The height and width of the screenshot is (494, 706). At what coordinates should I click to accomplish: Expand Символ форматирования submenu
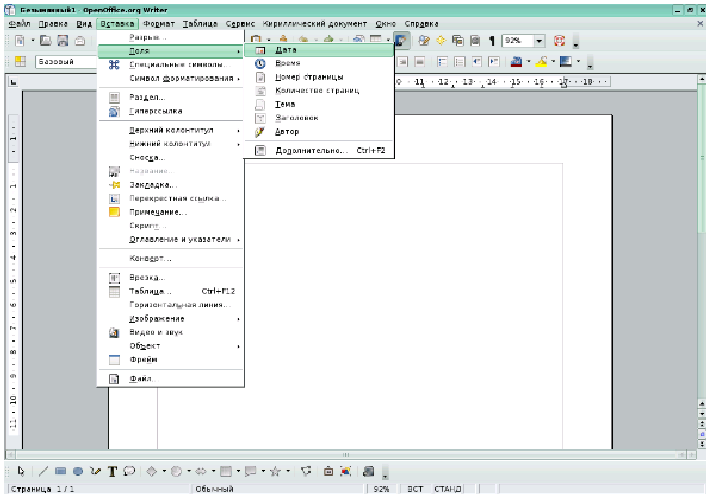pyautogui.click(x=171, y=78)
